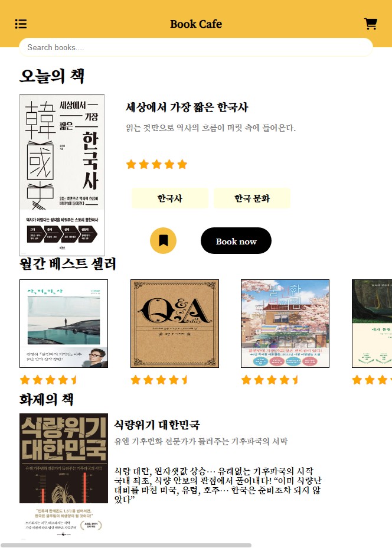Screen dimensions: 392x548
Task: Select the 한국 문화 category tag
Action: click(252, 198)
